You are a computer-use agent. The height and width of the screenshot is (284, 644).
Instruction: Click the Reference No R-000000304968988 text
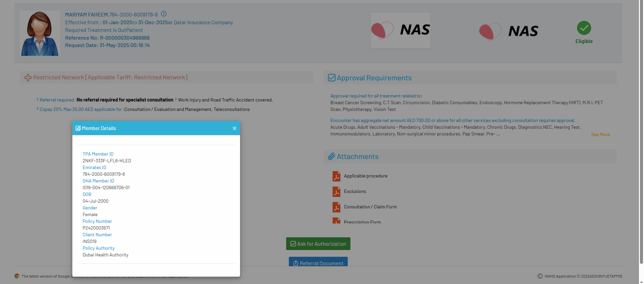click(107, 38)
